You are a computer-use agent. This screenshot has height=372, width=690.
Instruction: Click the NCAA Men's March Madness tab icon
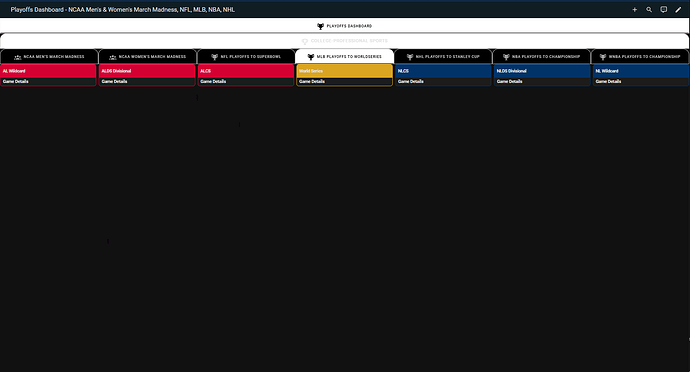tap(18, 57)
